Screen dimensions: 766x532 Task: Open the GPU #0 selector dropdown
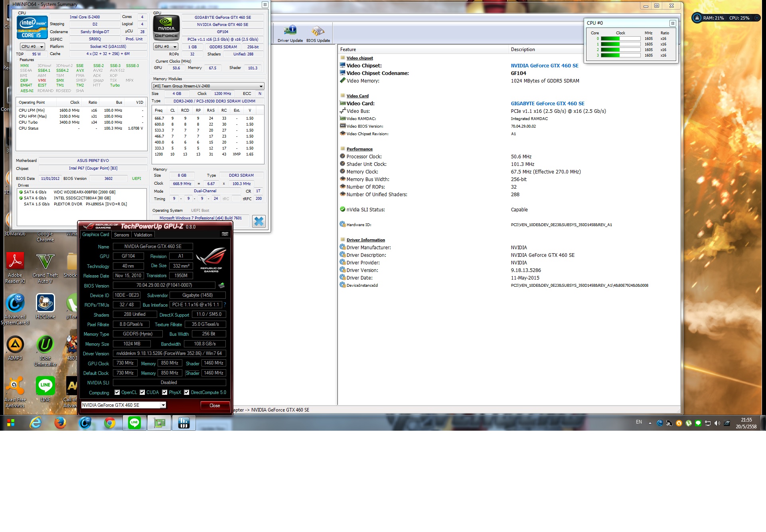tap(166, 47)
